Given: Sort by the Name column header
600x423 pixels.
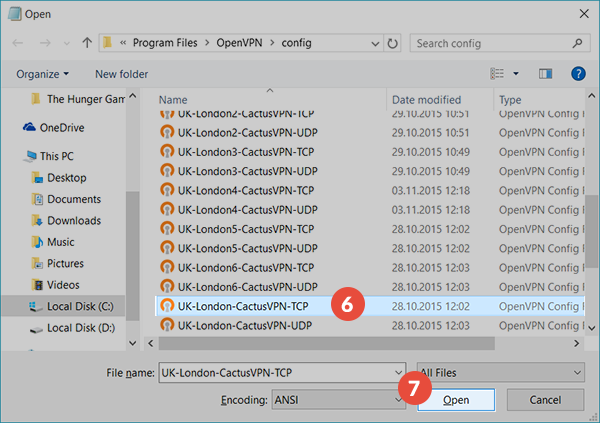Looking at the screenshot, I should (173, 100).
